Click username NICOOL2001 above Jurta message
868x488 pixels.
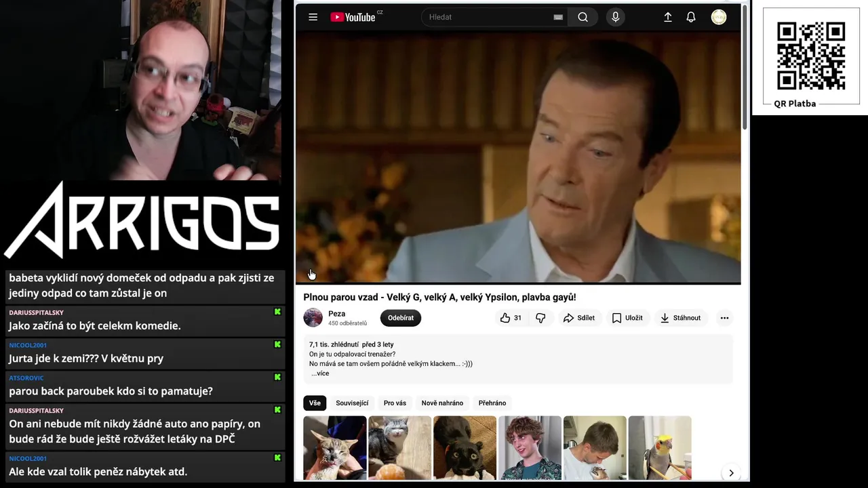click(28, 345)
